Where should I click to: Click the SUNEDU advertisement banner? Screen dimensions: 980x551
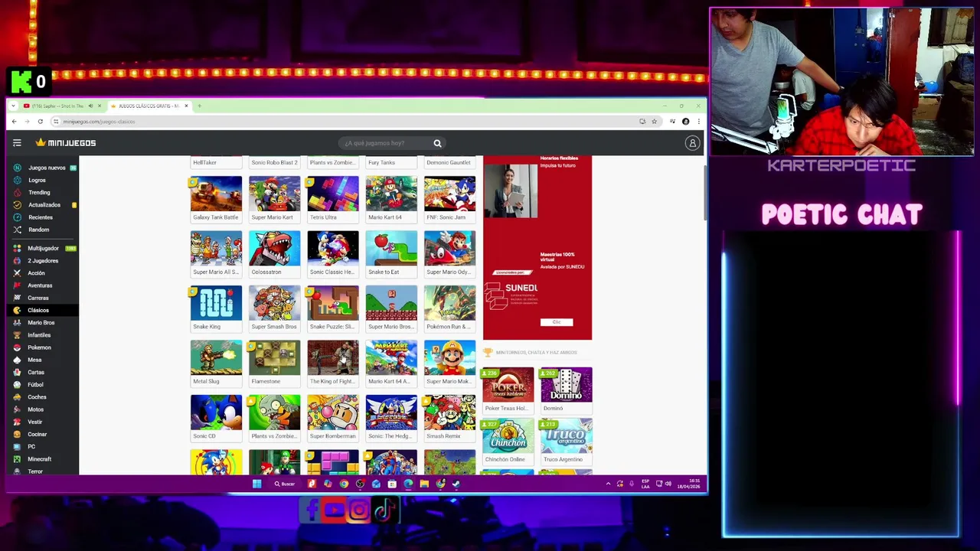coord(537,247)
